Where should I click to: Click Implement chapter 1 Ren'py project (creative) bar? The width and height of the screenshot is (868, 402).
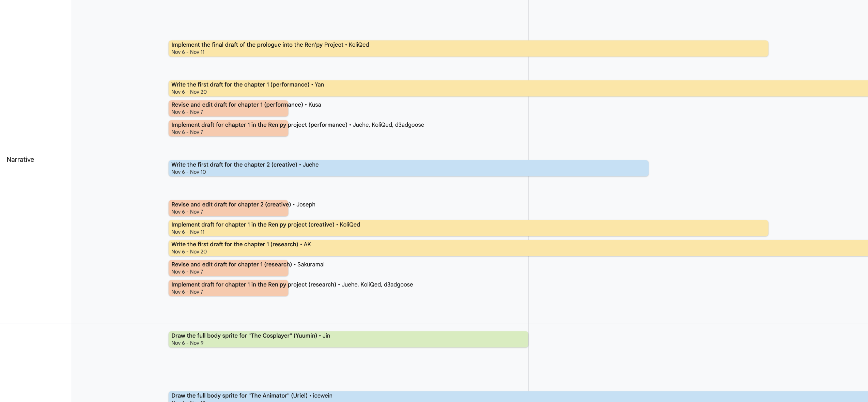point(468,228)
